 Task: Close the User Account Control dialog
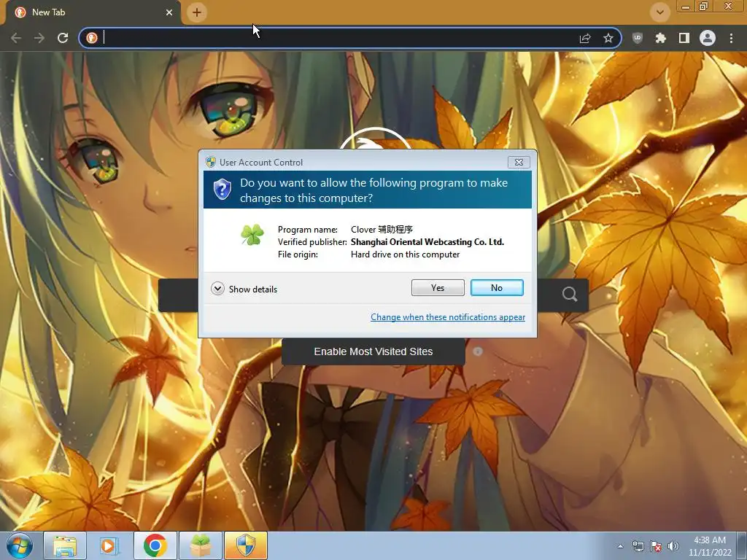point(519,162)
